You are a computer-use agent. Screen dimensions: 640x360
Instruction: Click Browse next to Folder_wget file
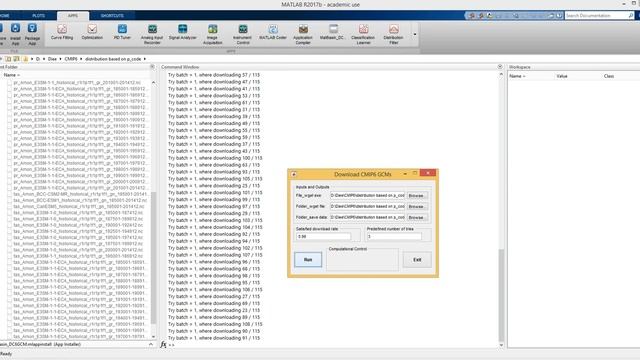click(416, 207)
